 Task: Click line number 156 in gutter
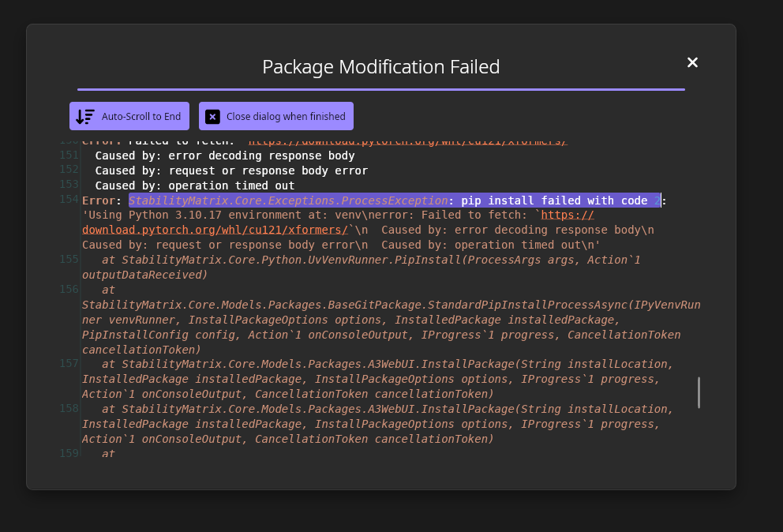(69, 290)
